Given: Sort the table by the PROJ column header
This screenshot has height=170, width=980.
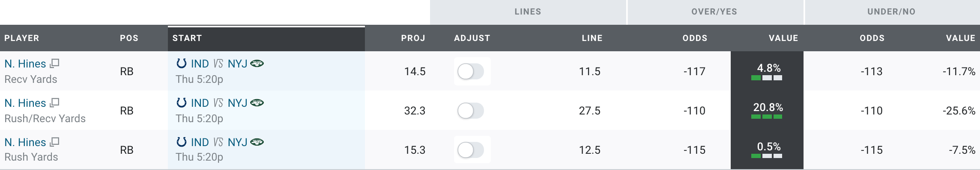Looking at the screenshot, I should tap(413, 38).
